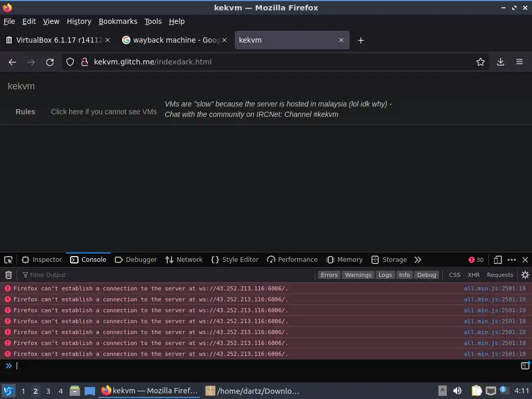Switch to the Debugger tab
Viewport: 532px width, 399px height.
pyautogui.click(x=136, y=260)
